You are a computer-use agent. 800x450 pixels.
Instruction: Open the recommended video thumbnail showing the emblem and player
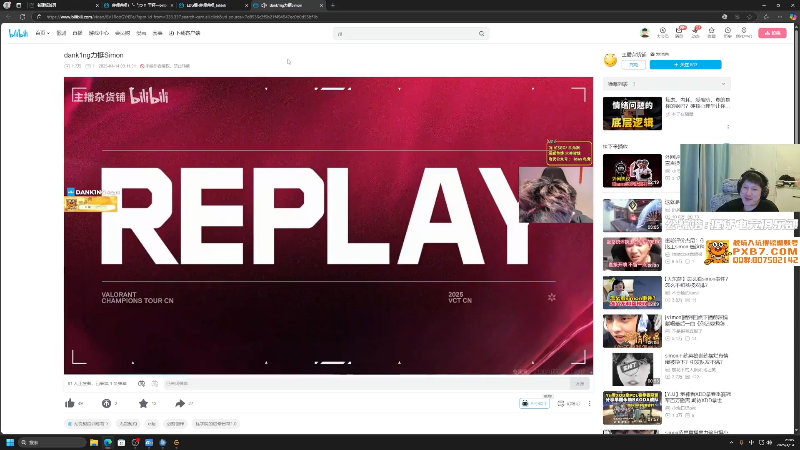[632, 171]
